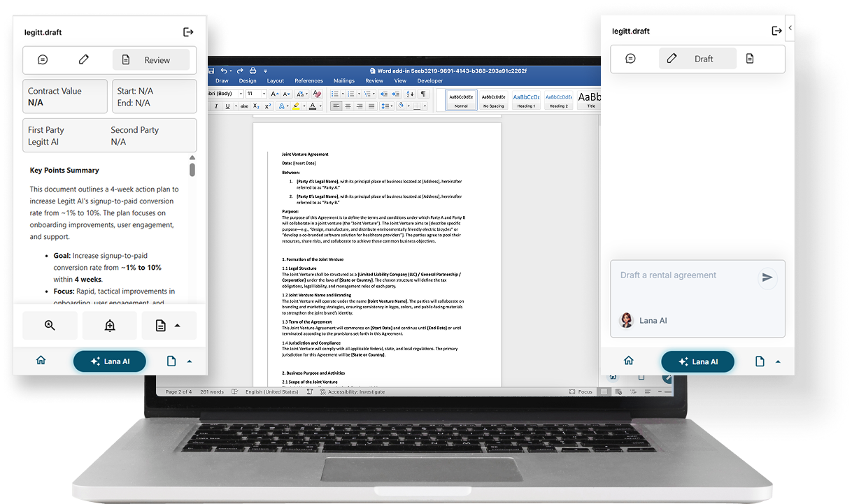Increase font size with A up button
The image size is (852, 504).
point(275,94)
